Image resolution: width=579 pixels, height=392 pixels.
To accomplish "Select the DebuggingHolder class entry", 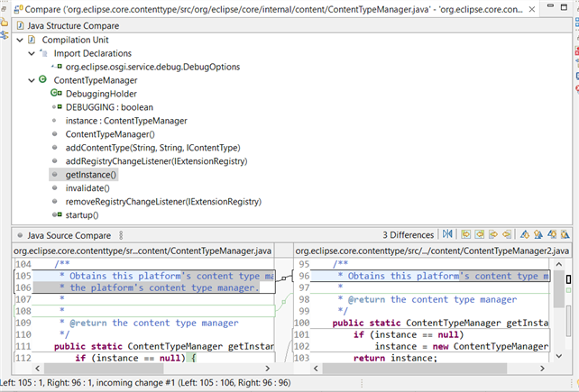I will (x=101, y=94).
